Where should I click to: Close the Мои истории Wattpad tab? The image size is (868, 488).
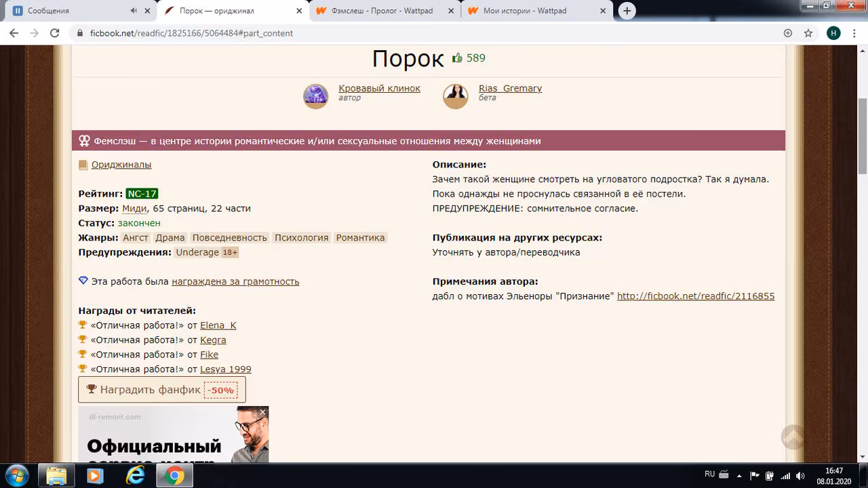point(604,11)
